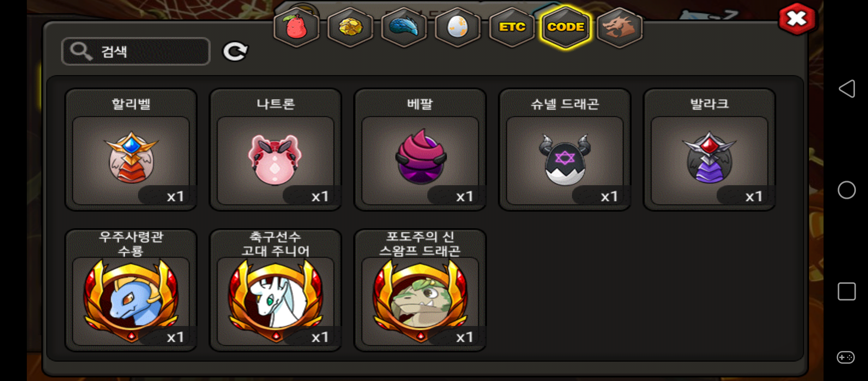Click the refresh arrow next to search
Viewport: 868px width, 381px height.
click(x=235, y=52)
